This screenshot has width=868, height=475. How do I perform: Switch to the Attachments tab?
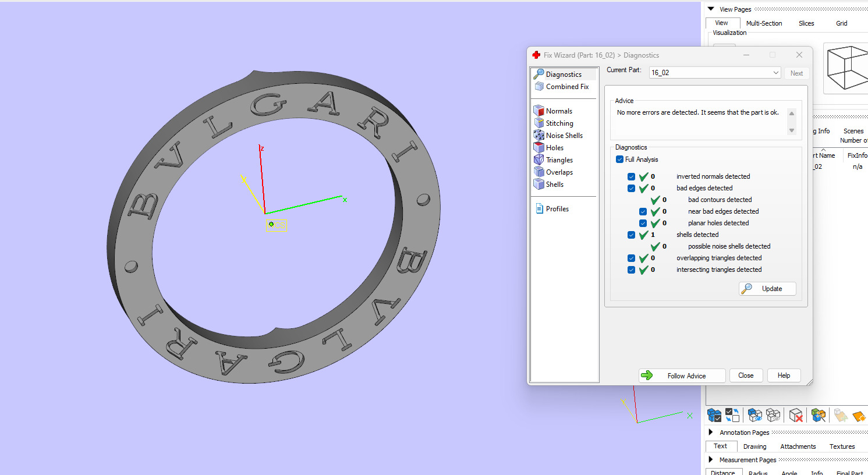click(798, 446)
